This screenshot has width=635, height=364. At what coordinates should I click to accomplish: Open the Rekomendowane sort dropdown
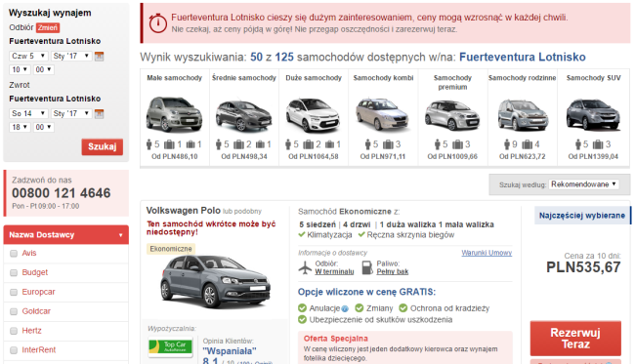click(583, 184)
